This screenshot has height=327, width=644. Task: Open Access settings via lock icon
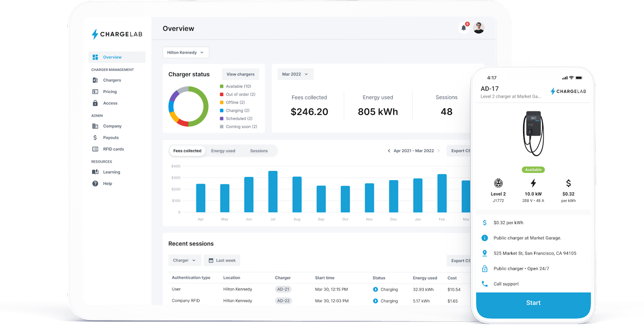[95, 103]
